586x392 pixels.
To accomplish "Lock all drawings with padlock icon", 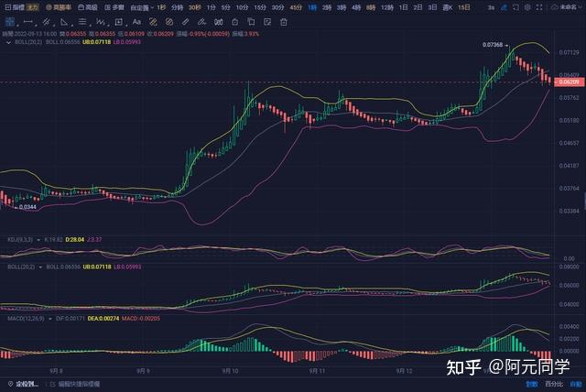I will (235, 22).
